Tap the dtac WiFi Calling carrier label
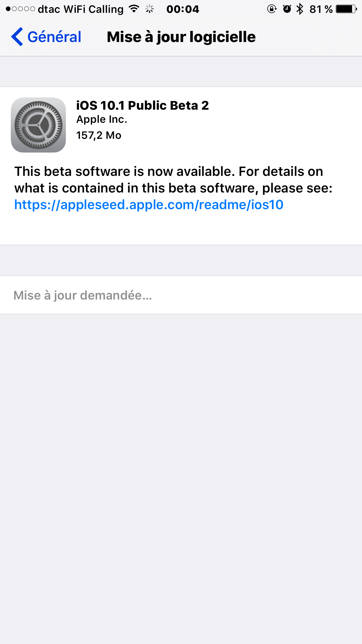The height and width of the screenshot is (644, 362). (81, 9)
